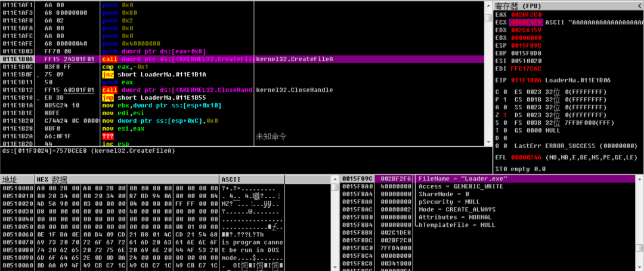Select ESP register value 0015F89C
The width and height of the screenshot is (644, 271).
[527, 45]
